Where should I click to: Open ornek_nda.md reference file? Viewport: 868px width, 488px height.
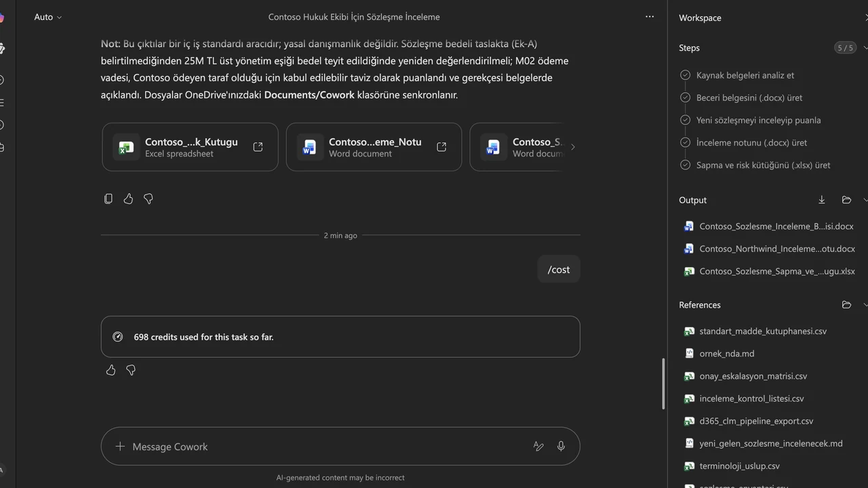pos(726,354)
